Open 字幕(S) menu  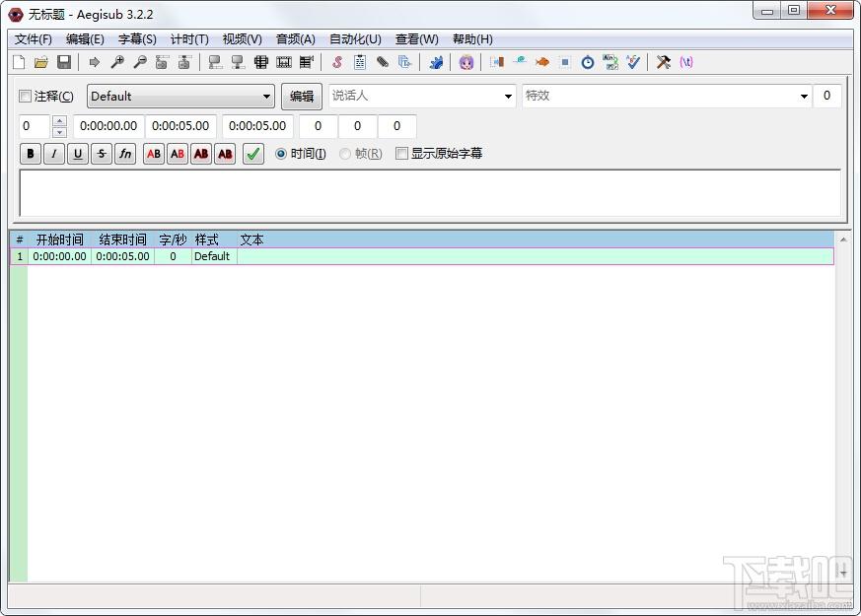[137, 39]
